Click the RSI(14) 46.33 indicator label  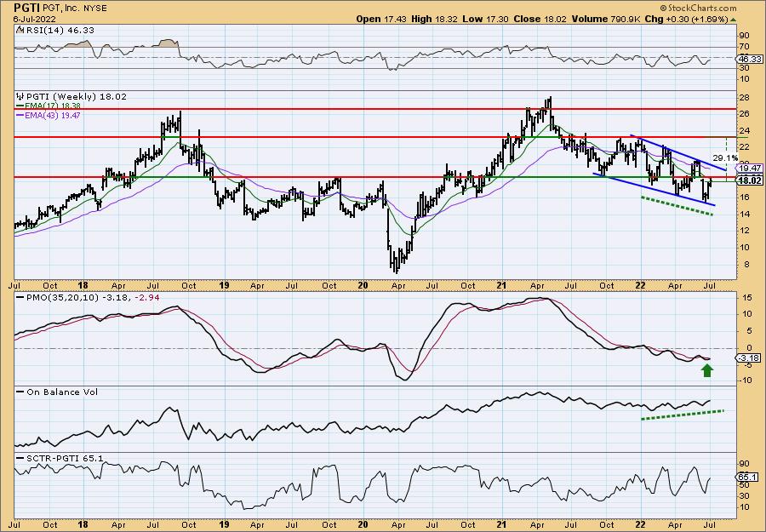pos(59,31)
